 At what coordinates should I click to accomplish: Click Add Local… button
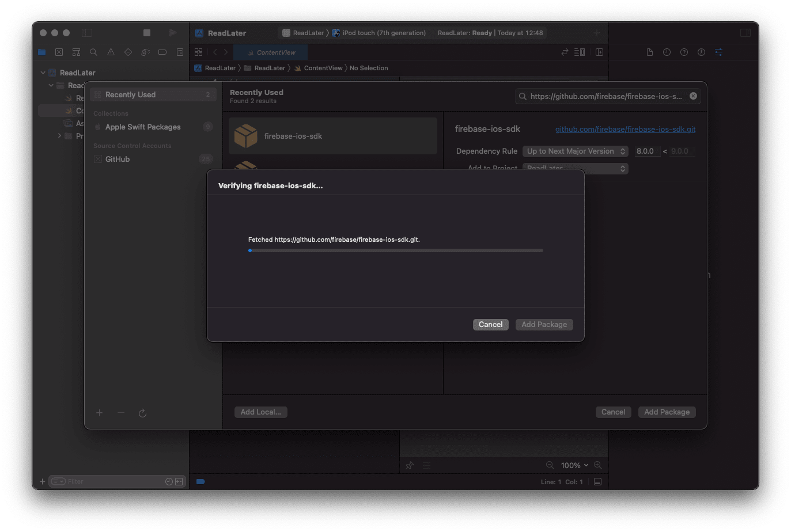pyautogui.click(x=260, y=412)
